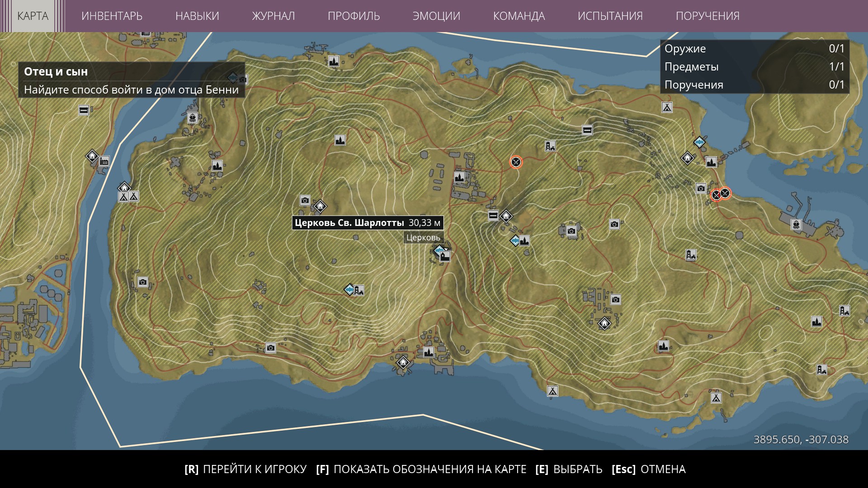Select the tent icon in the northeast corner
This screenshot has width=868, height=488.
tap(667, 107)
